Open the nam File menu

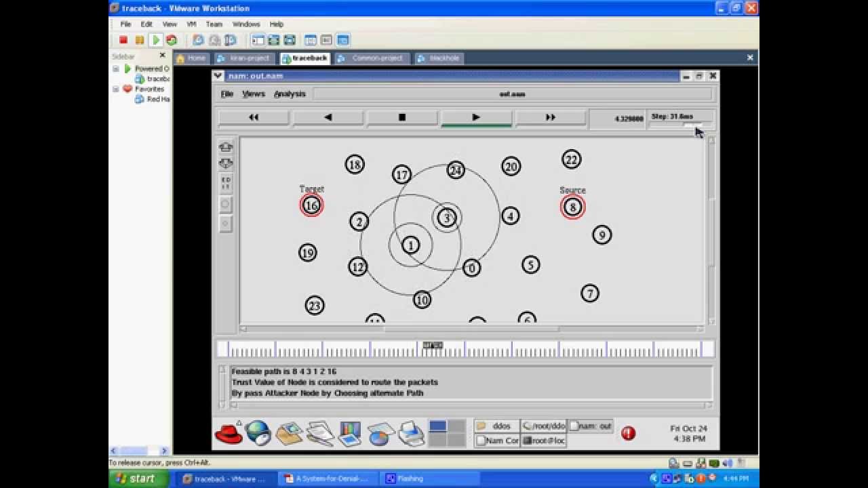pyautogui.click(x=227, y=94)
